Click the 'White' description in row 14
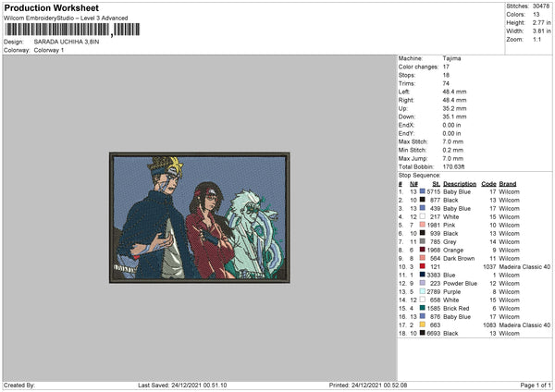This screenshot has width=555, height=392. click(451, 300)
